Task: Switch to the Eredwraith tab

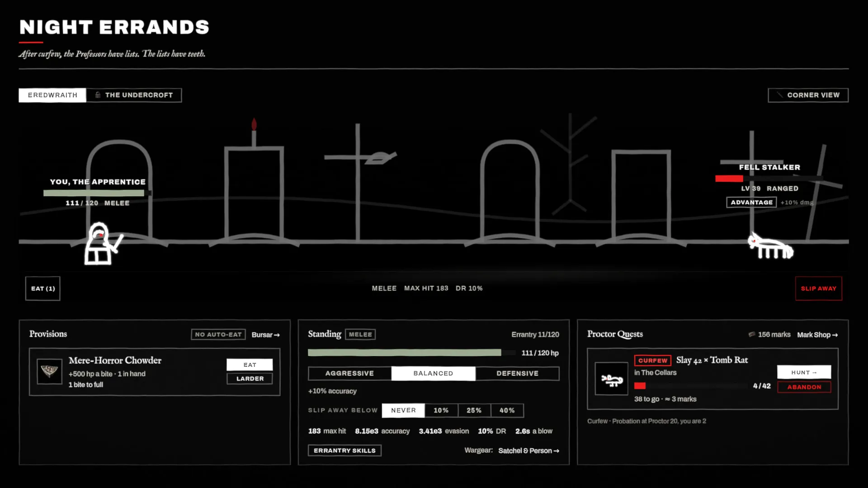Action: click(52, 95)
